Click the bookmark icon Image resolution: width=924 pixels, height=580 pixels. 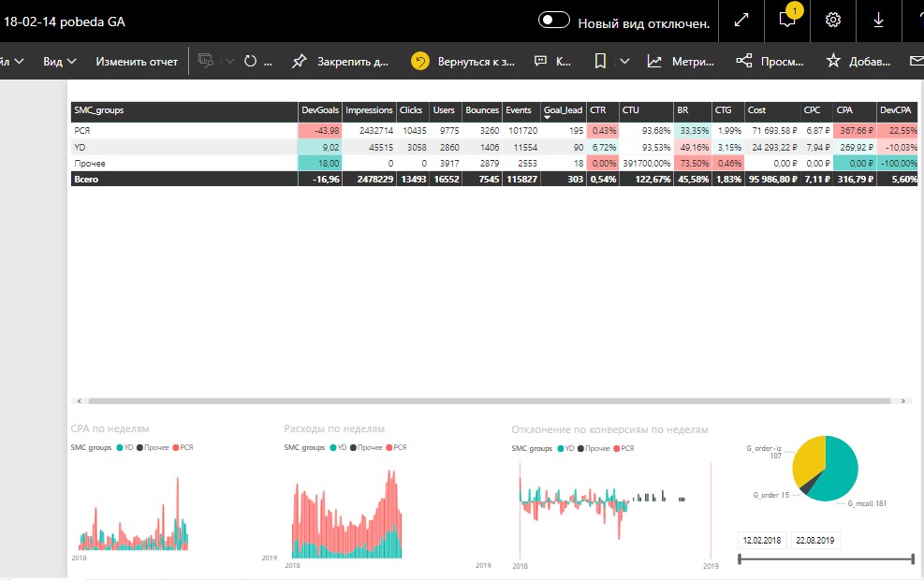600,61
